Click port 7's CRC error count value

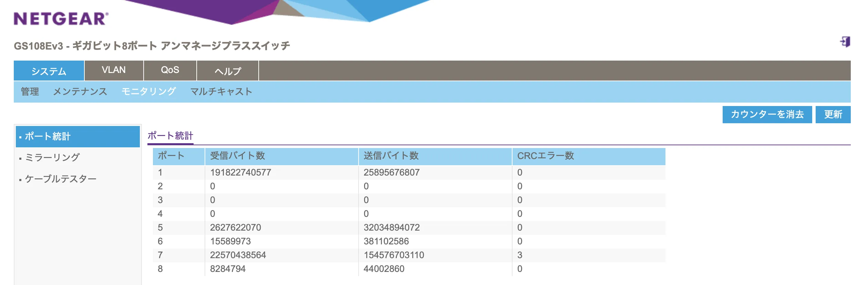(x=520, y=255)
